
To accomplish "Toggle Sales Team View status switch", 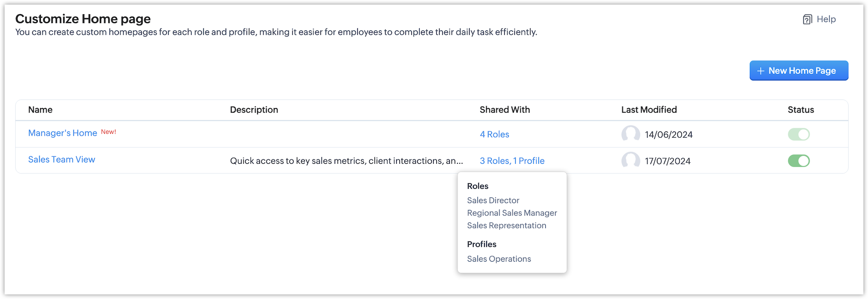I will 798,161.
